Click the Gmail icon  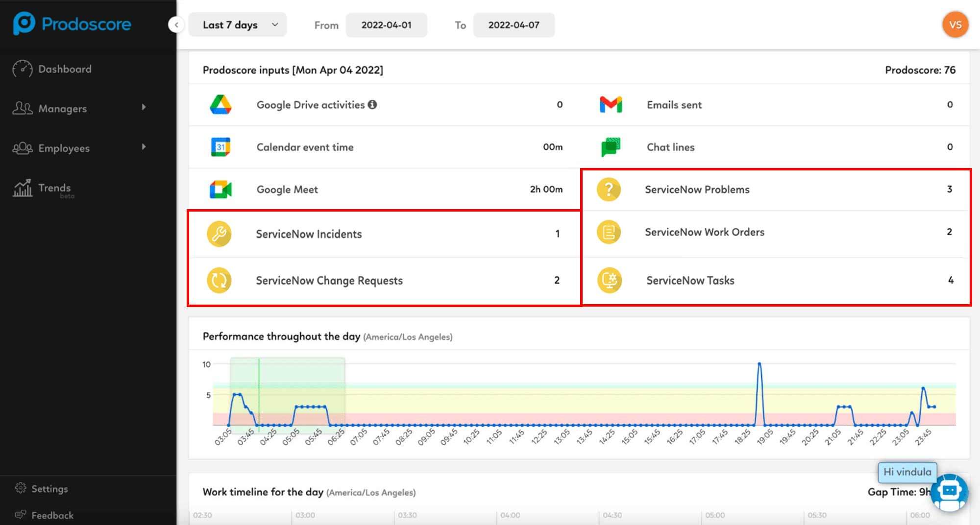611,105
